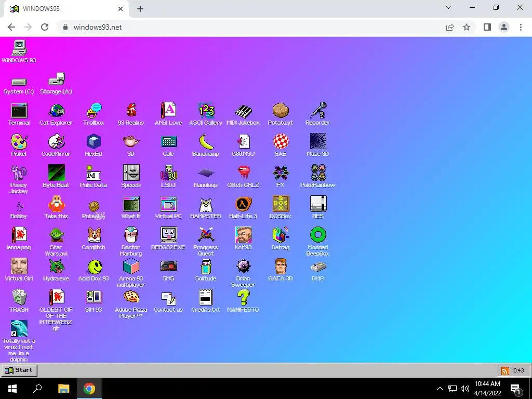Launch MIDI Jukebox icon
The image size is (532, 399).
pyautogui.click(x=243, y=111)
